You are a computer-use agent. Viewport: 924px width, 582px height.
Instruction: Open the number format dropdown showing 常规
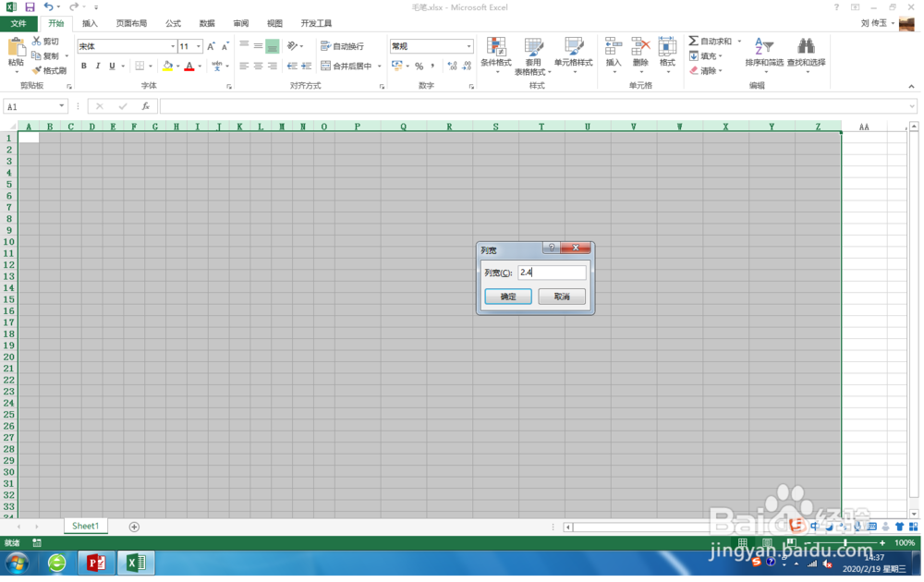[468, 45]
